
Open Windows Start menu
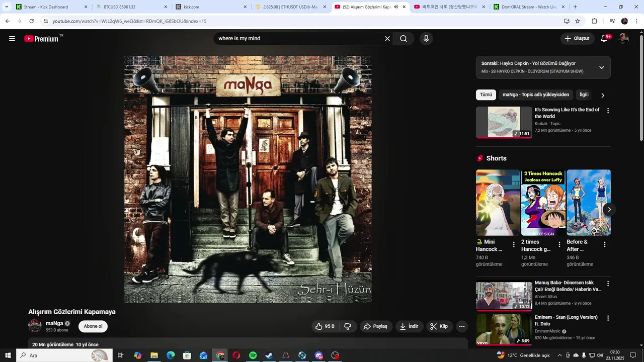(8, 355)
